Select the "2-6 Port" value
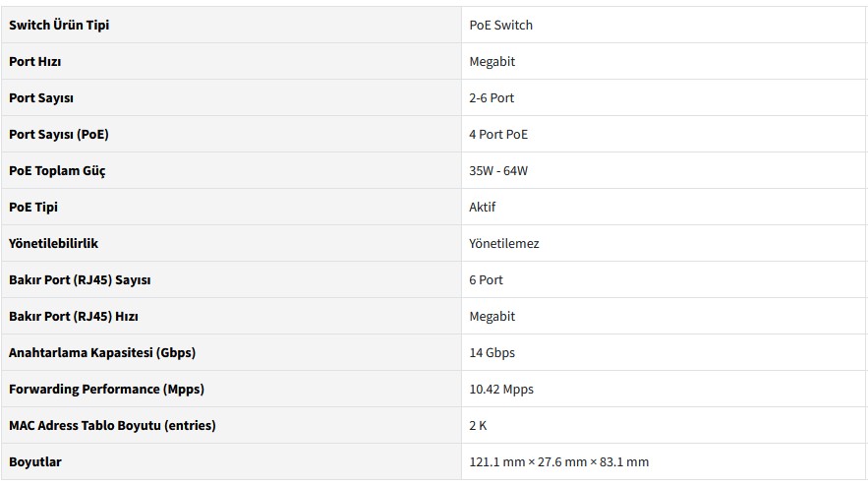The width and height of the screenshot is (868, 486). [x=492, y=97]
